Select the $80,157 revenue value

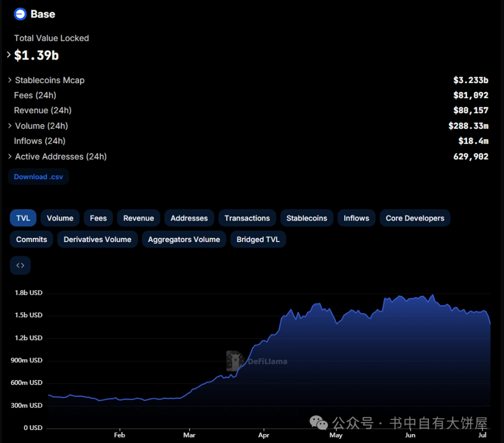pos(471,110)
